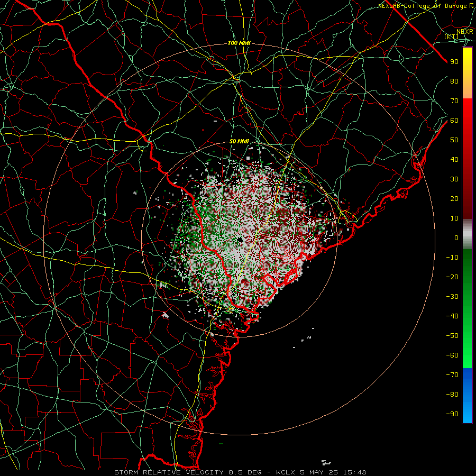
Task: Click the -90 value on velocity scale
Action: tap(452, 414)
